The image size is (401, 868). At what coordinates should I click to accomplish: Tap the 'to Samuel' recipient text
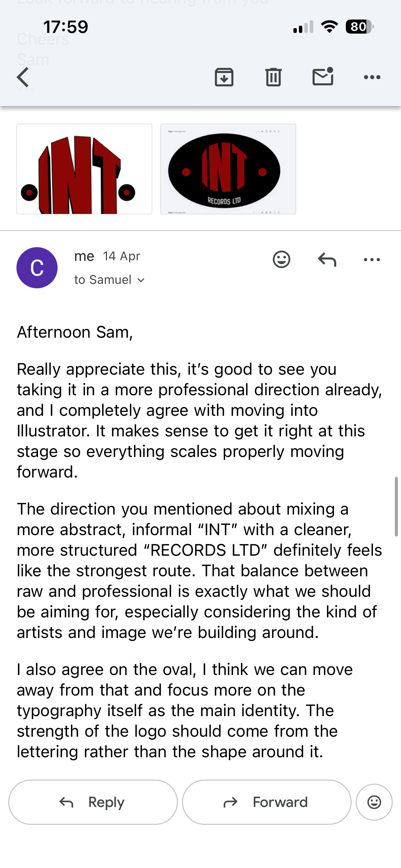103,280
